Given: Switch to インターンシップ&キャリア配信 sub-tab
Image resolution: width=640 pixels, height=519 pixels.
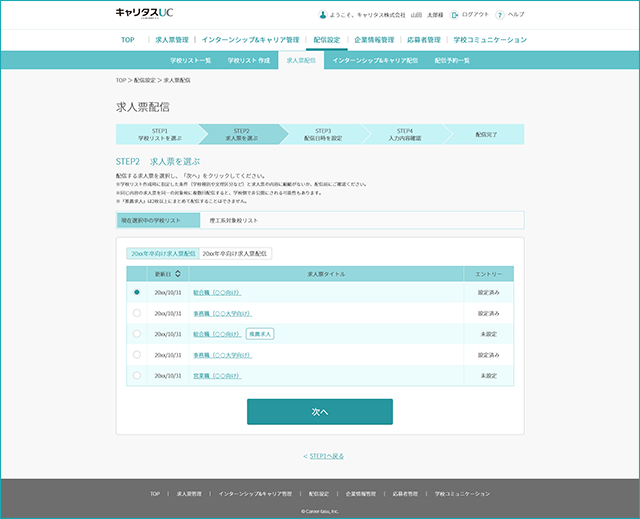Looking at the screenshot, I should click(375, 60).
